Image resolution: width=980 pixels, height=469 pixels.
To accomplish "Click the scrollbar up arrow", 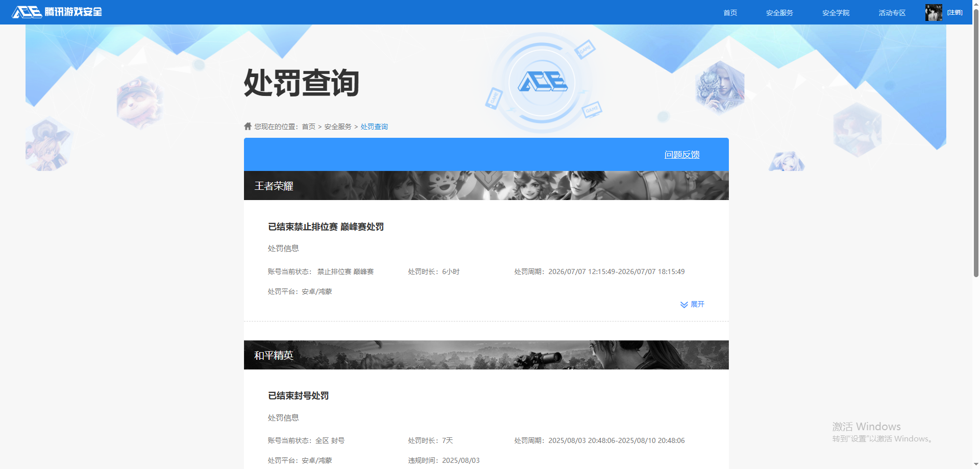I will tap(976, 4).
